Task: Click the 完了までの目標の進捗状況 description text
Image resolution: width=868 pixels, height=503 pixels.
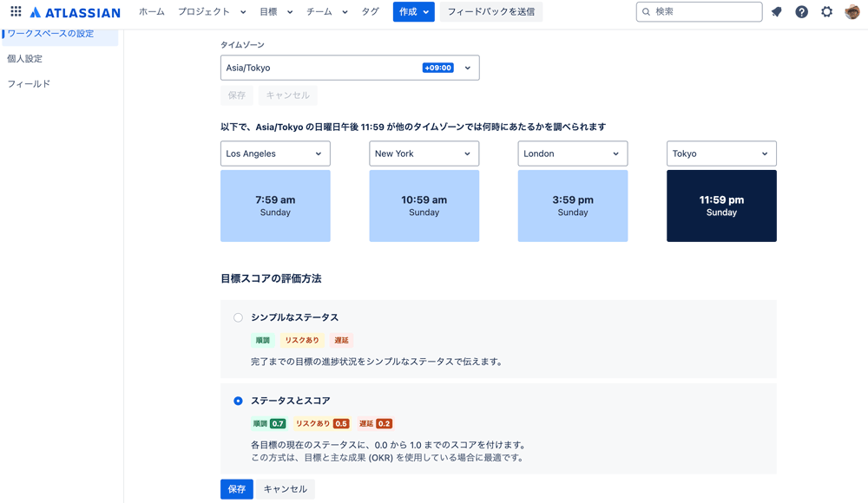Action: pos(377,362)
